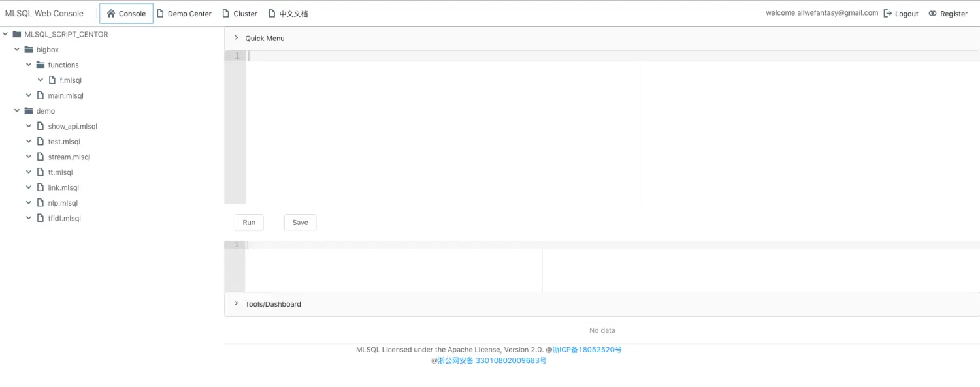
Task: Click the Register text
Action: tap(954, 14)
